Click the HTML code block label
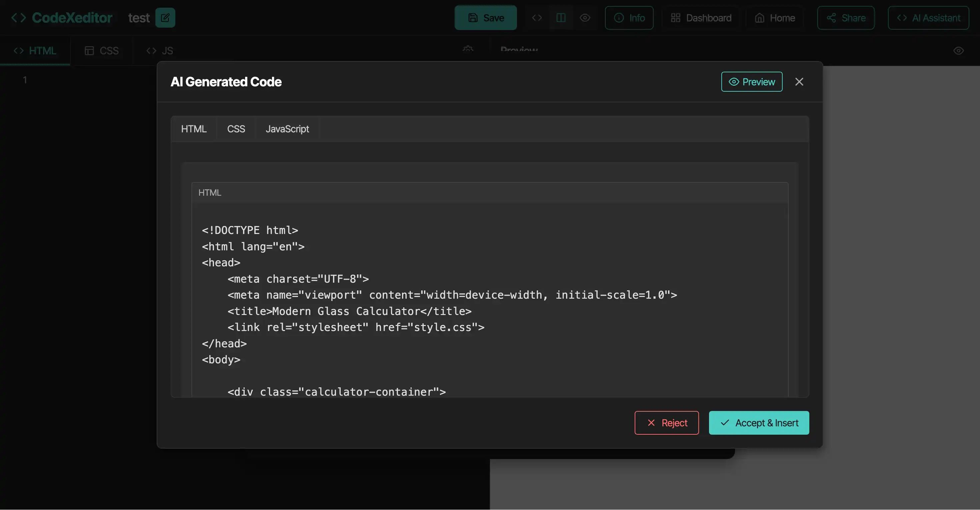Viewport: 980px width, 510px height. [210, 193]
